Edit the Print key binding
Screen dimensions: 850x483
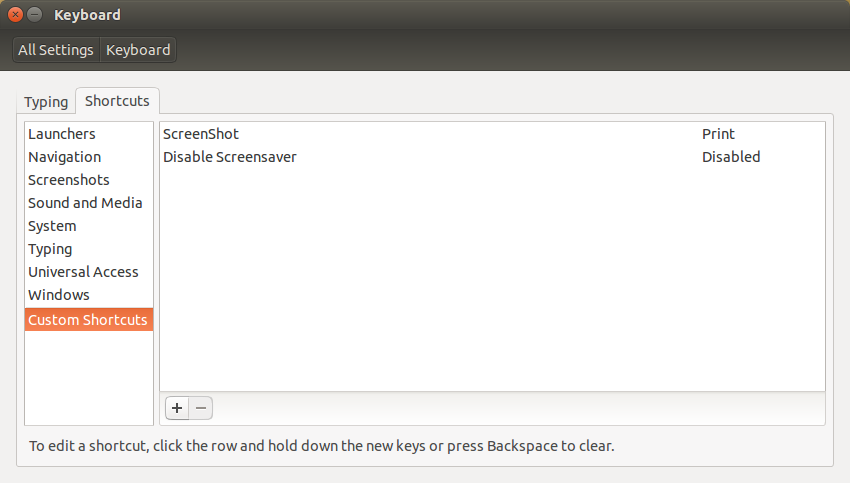pyautogui.click(x=718, y=134)
